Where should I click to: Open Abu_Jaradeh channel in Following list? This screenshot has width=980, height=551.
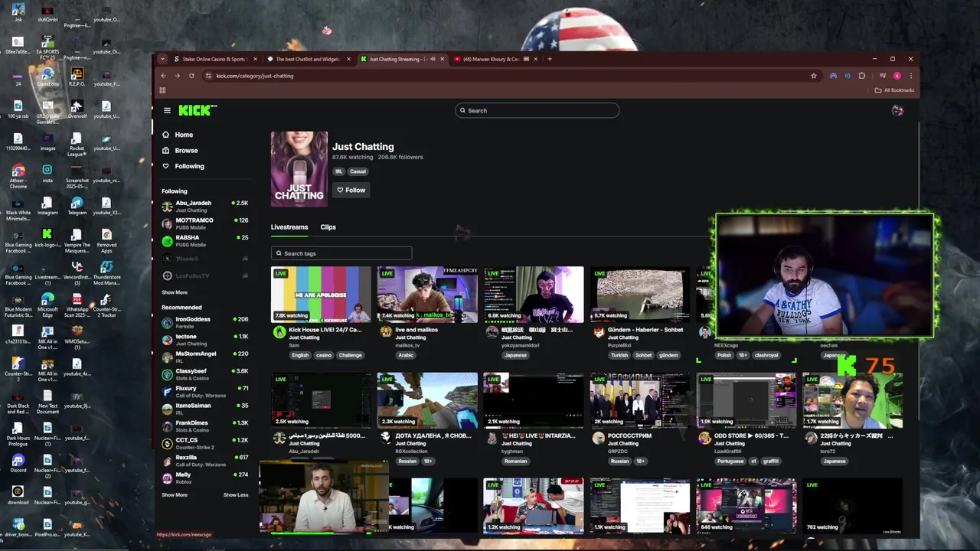[x=205, y=206]
